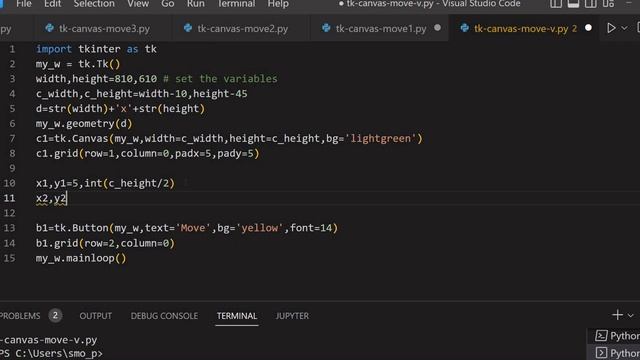Switch to the tk-canvas-move2.py tab
Screen dimensions: 640x360
click(x=242, y=29)
